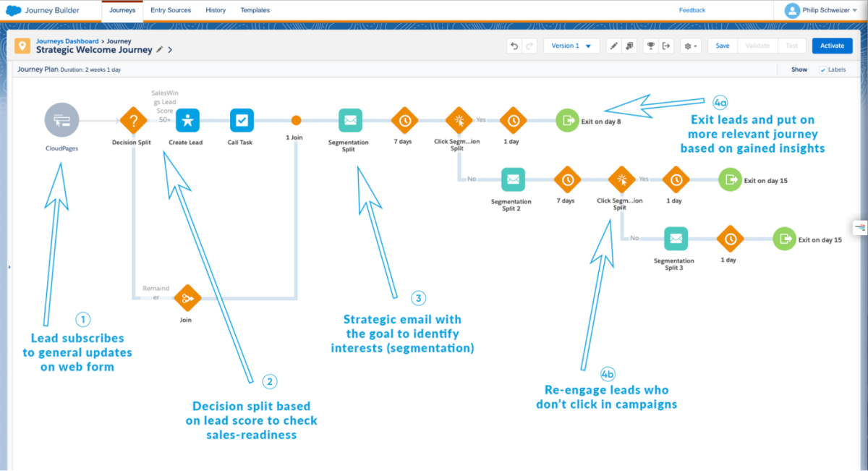Screen dimensions: 868x471
Task: Click the pencil edit toolbar icon
Action: pos(613,46)
